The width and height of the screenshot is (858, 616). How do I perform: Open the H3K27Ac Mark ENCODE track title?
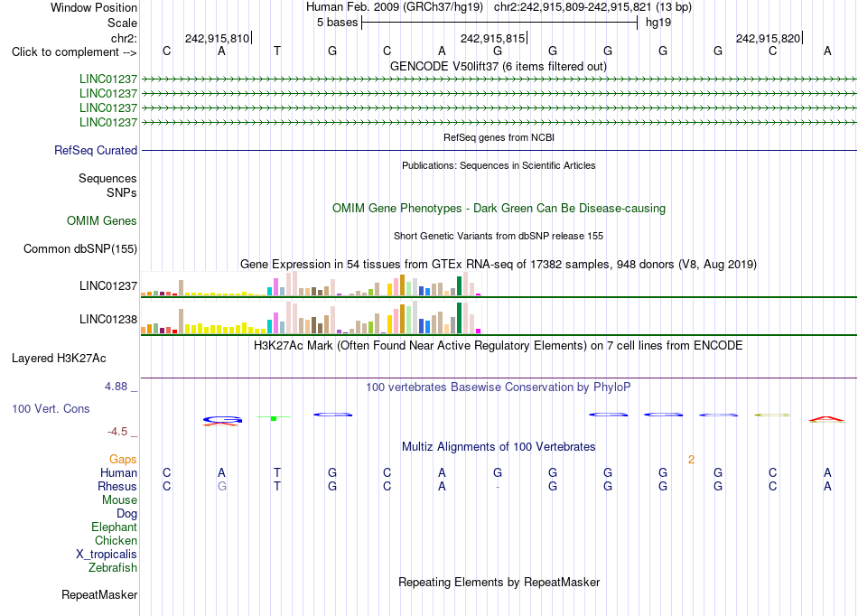click(499, 346)
